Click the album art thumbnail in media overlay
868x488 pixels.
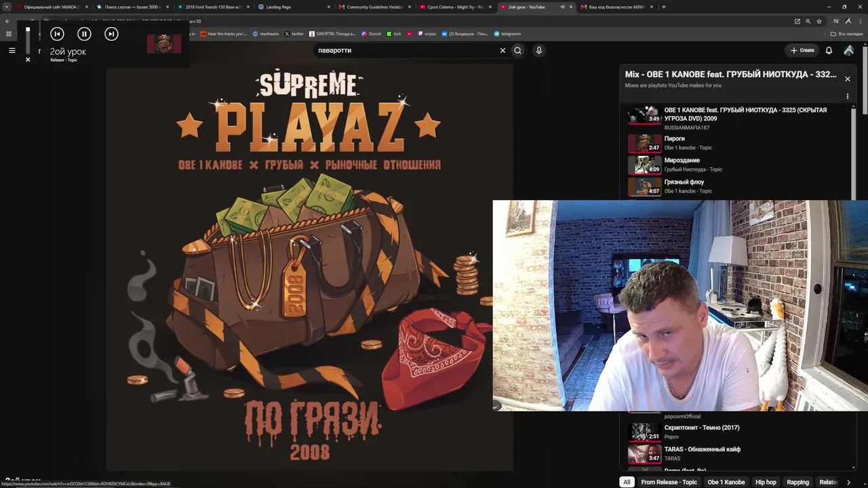coord(164,43)
